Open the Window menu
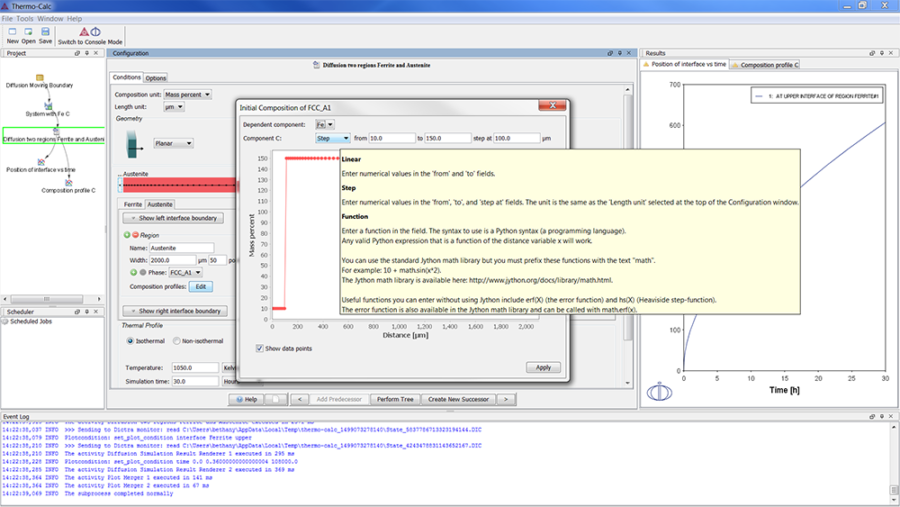This screenshot has width=900, height=507. pos(51,18)
